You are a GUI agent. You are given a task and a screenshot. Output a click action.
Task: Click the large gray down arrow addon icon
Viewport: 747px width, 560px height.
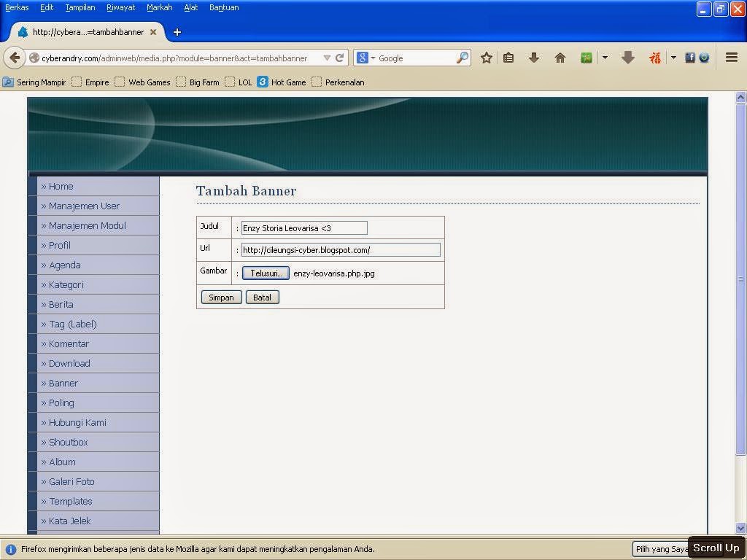coord(628,58)
